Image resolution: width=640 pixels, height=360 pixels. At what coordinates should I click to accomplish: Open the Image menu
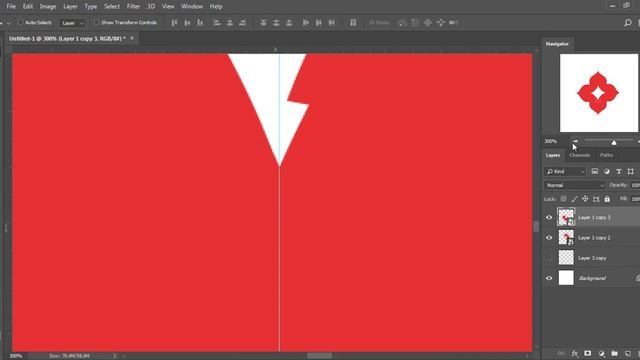click(x=48, y=7)
